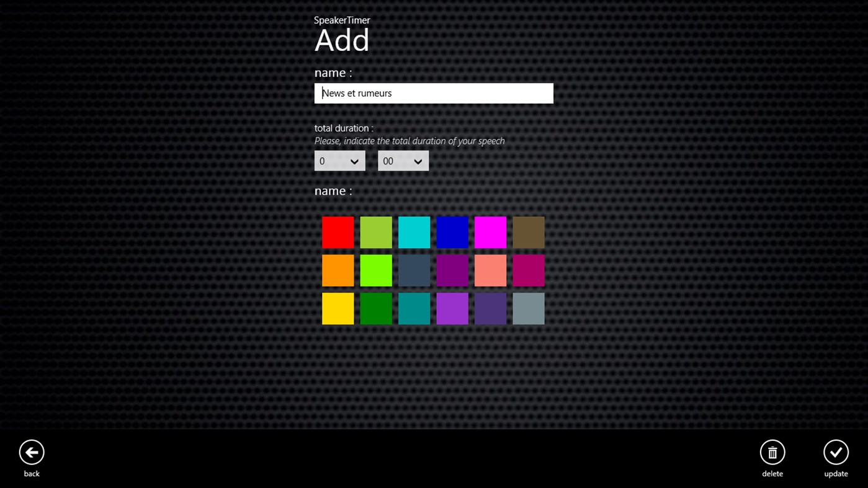Select the cyan color swatch
868x488 pixels.
pos(414,232)
